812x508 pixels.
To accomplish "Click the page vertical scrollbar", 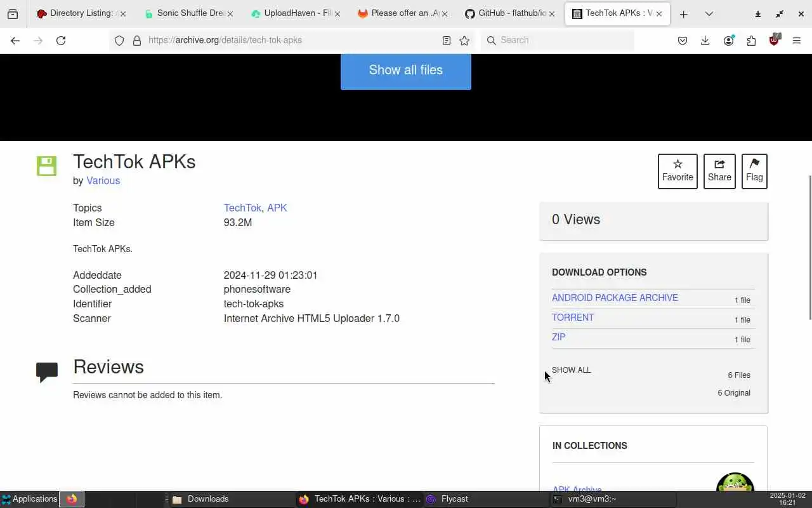I will point(809,248).
